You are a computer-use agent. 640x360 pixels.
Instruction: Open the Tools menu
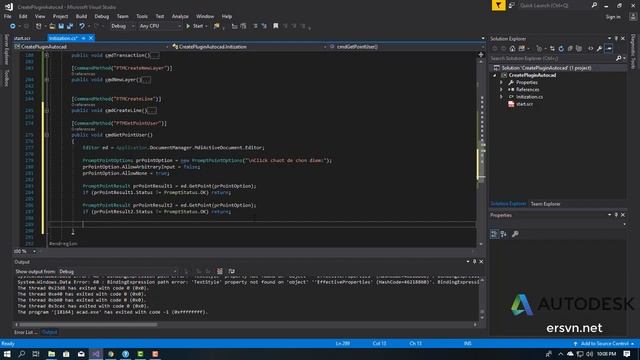click(142, 16)
